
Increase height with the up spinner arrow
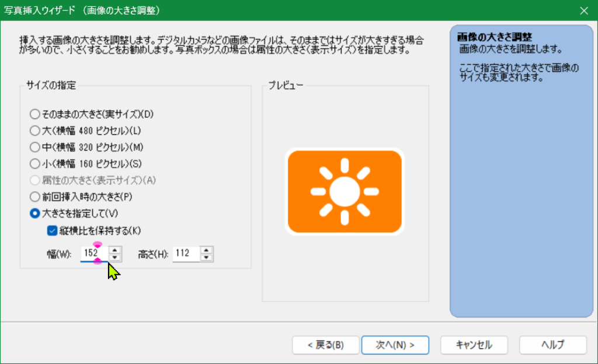[x=207, y=250]
